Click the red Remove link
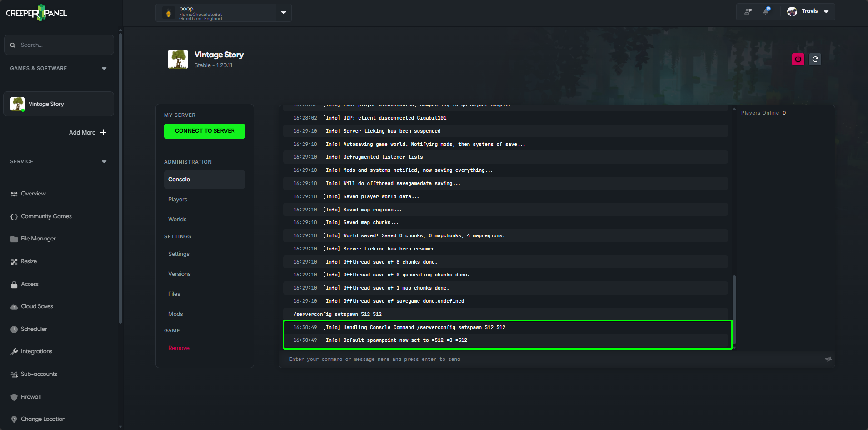Image resolution: width=868 pixels, height=430 pixels. click(x=179, y=348)
